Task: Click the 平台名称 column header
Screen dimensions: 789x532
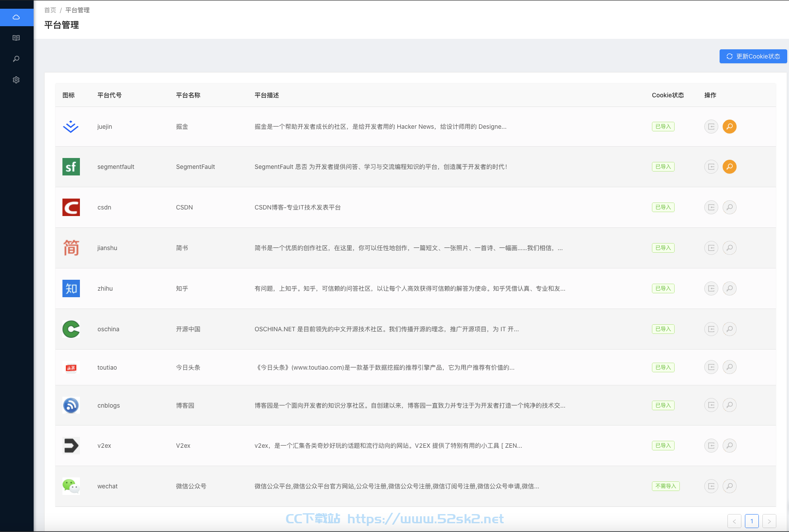Action: point(188,95)
